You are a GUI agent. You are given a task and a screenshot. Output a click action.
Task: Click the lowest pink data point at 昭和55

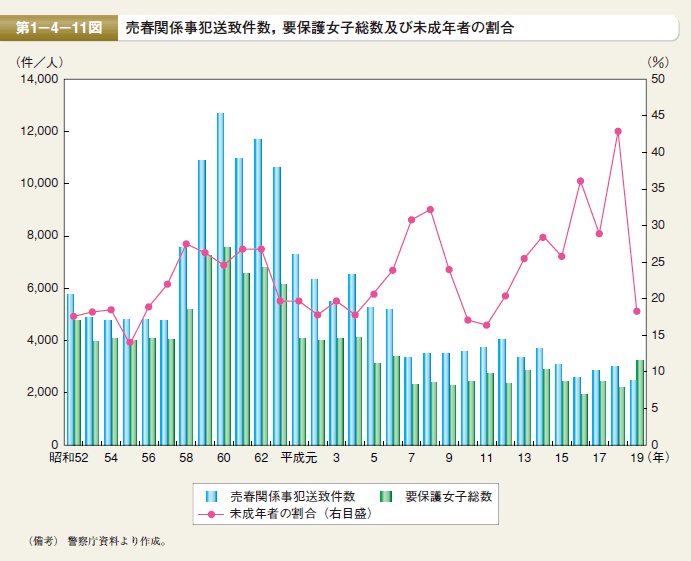[130, 342]
